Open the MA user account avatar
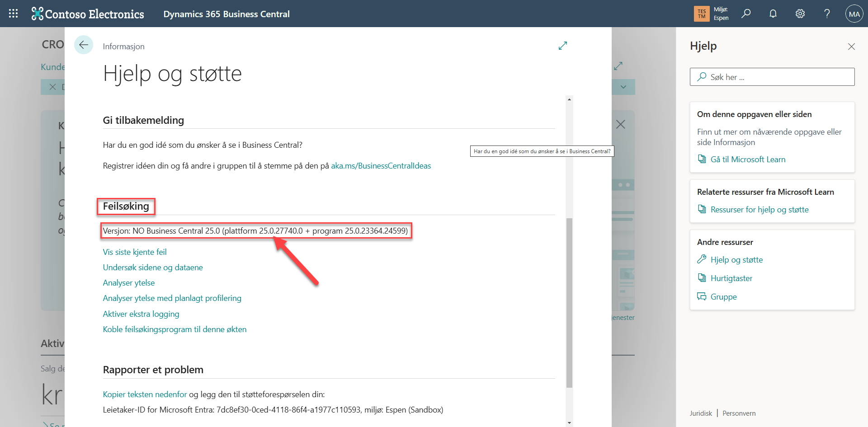Screen dimensions: 868x427 [x=854, y=14]
